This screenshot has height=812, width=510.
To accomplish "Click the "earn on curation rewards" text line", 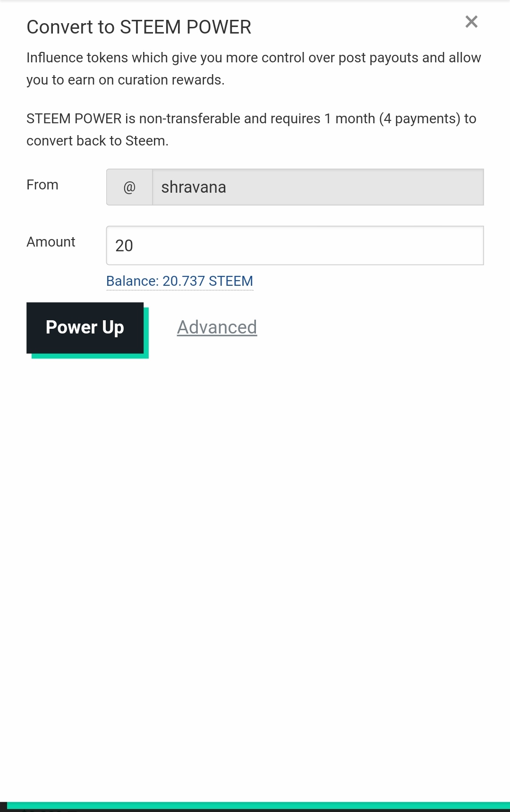I will point(126,80).
